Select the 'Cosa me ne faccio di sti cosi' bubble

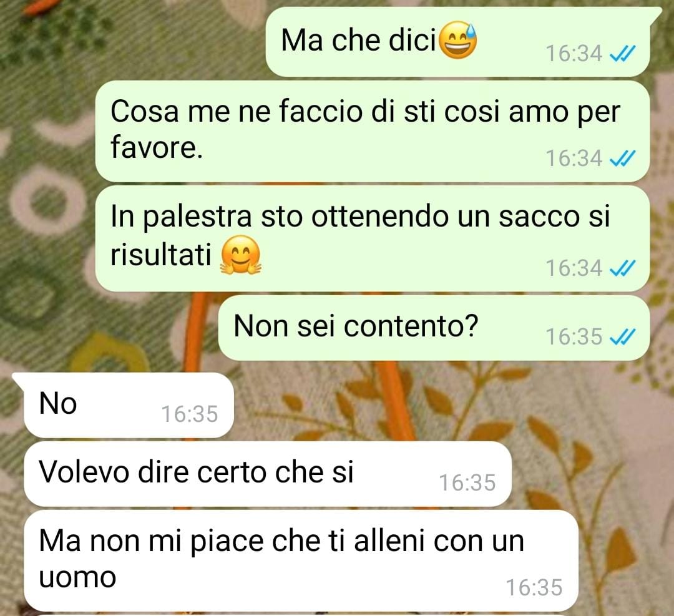pyautogui.click(x=372, y=131)
